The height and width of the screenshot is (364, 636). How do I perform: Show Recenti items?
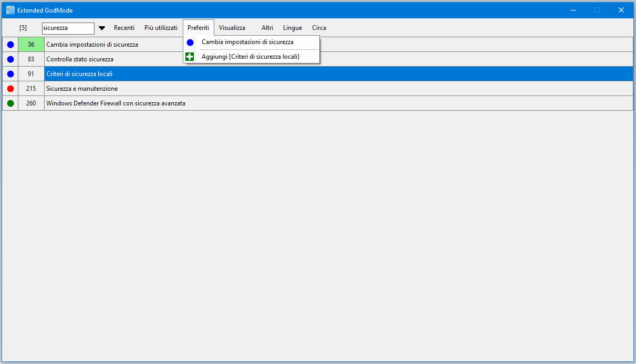124,28
